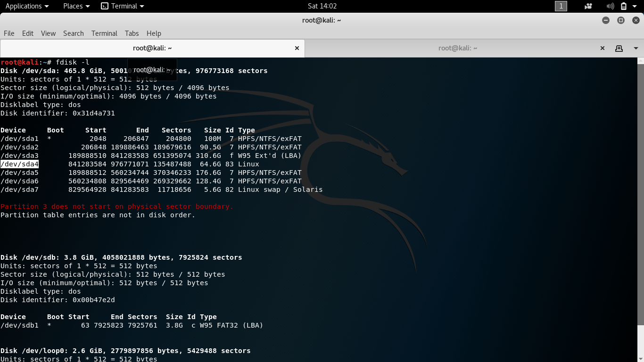Close the second root@kali tab with its X
The image size is (644, 362).
click(602, 48)
